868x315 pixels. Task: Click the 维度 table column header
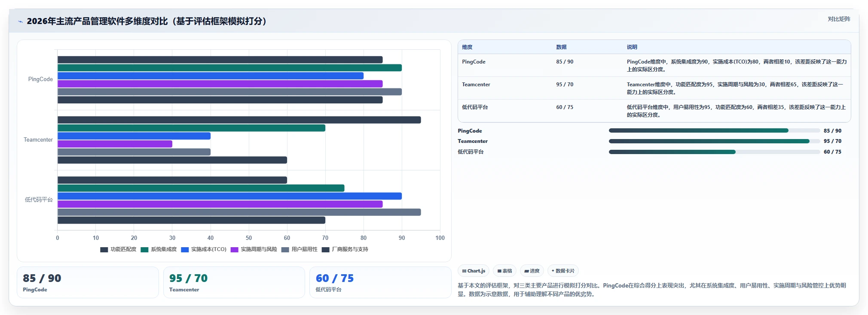467,47
